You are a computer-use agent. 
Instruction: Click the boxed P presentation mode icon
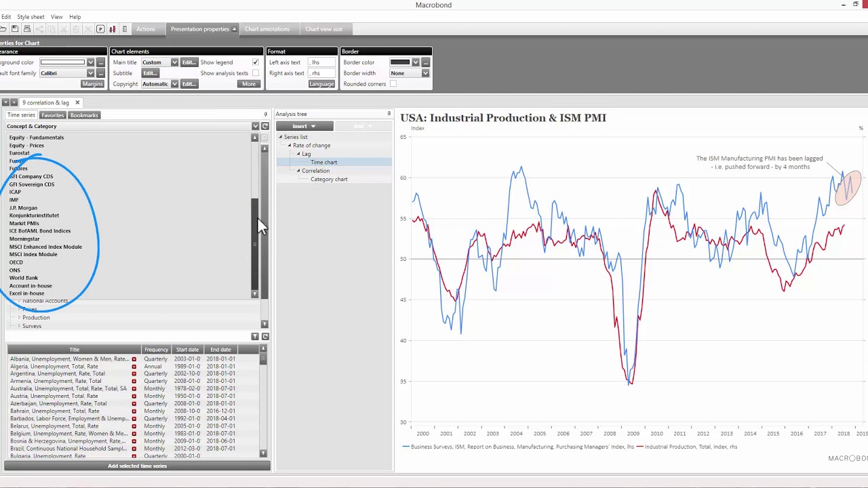click(x=100, y=29)
